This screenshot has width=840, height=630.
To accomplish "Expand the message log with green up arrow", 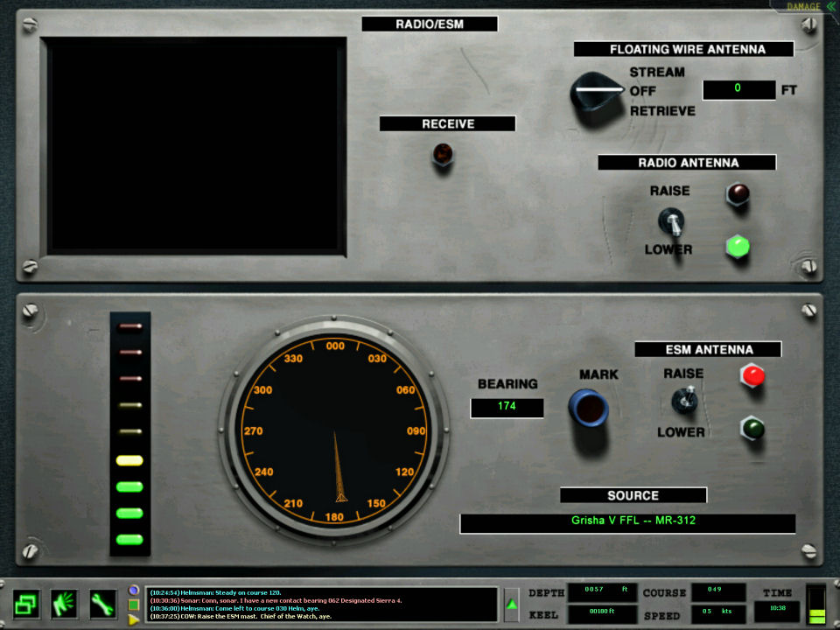I will pos(512,605).
